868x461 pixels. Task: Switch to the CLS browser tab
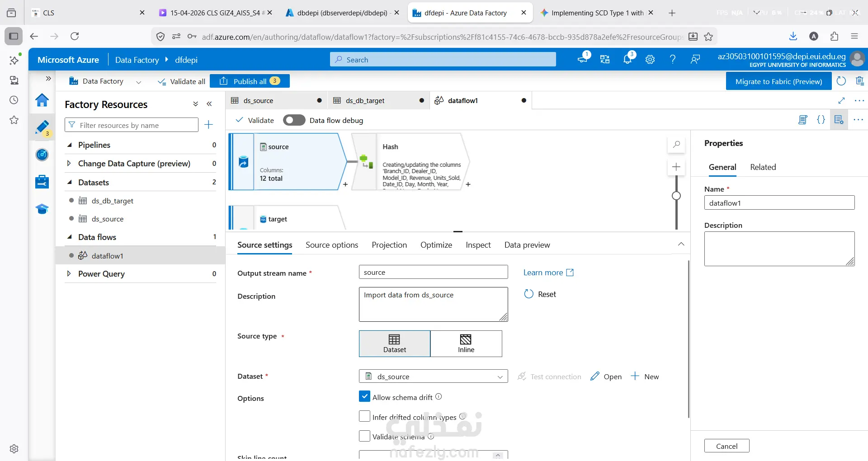point(89,13)
